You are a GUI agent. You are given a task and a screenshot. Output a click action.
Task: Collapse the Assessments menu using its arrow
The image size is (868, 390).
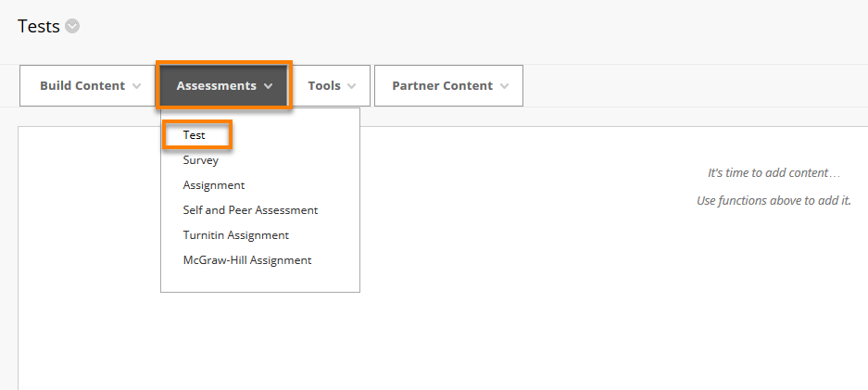click(x=269, y=86)
